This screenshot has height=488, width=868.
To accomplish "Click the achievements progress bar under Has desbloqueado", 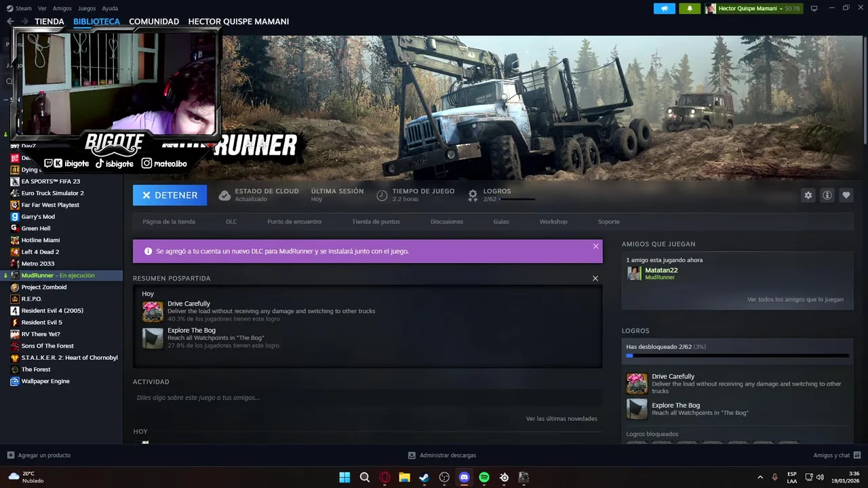I will (737, 356).
